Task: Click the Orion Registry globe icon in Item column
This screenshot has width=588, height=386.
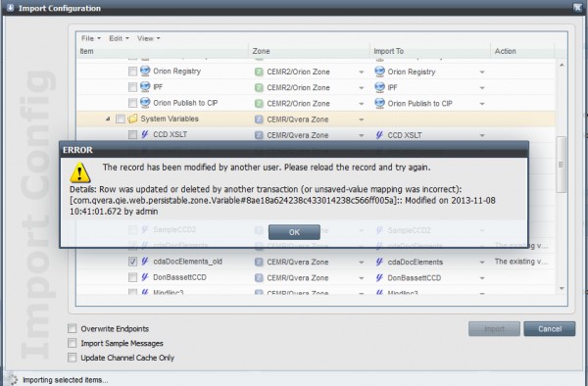Action: pos(145,71)
